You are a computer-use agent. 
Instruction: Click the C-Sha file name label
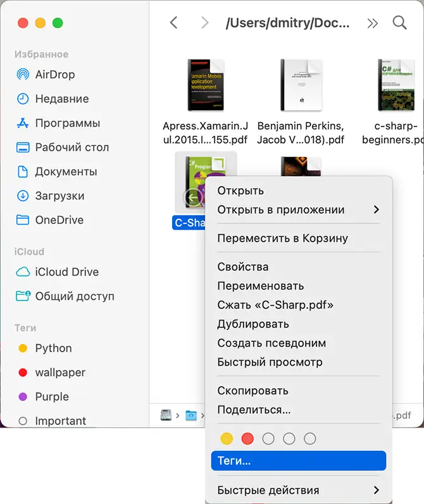(x=189, y=223)
